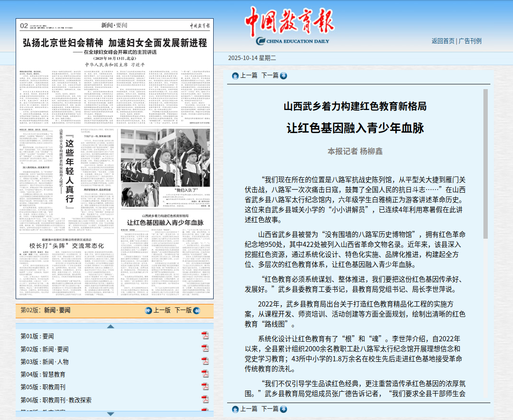Click top previous article (上一篇) arrow icon
Viewport: 513px width, 420px height.
[x=235, y=76]
